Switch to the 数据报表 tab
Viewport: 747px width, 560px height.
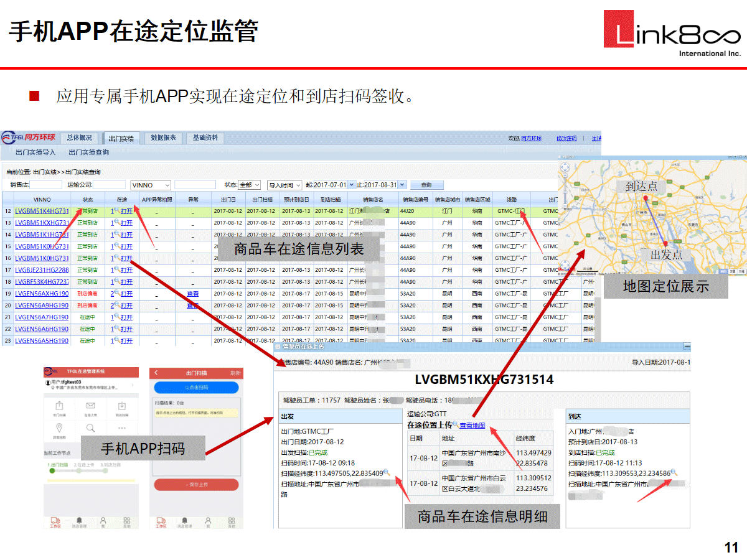(163, 138)
